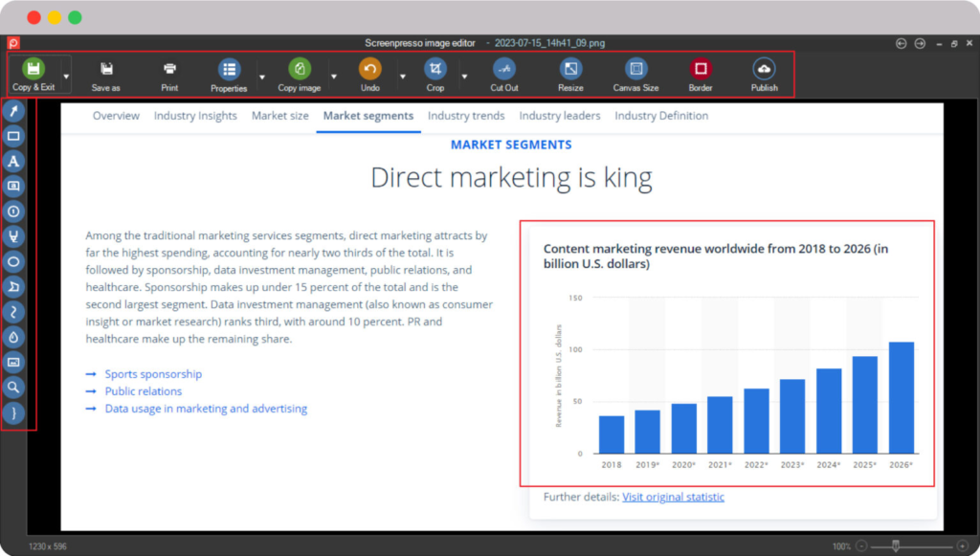Click the Canvas Size button
980x556 pixels.
[635, 70]
